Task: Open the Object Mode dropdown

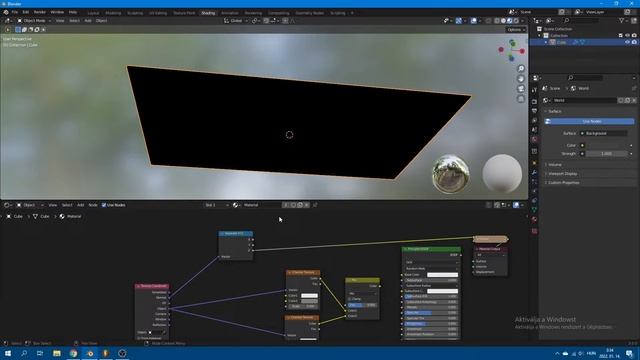Action: click(34, 20)
